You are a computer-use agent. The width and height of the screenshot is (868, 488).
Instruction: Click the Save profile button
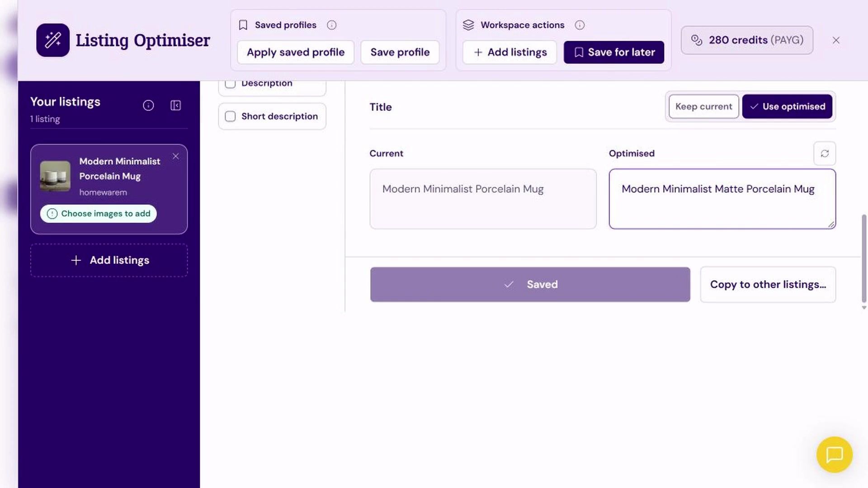[x=400, y=52]
